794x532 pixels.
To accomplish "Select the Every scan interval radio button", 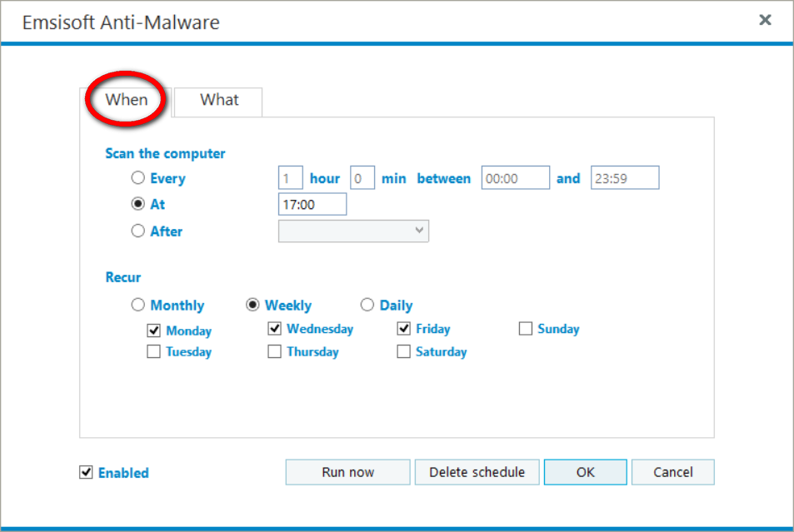I will click(137, 177).
